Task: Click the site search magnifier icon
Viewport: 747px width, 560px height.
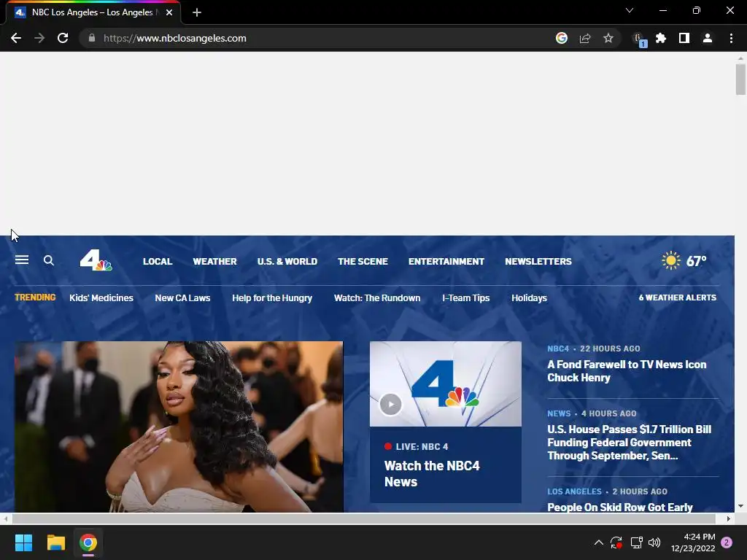Action: pyautogui.click(x=49, y=260)
